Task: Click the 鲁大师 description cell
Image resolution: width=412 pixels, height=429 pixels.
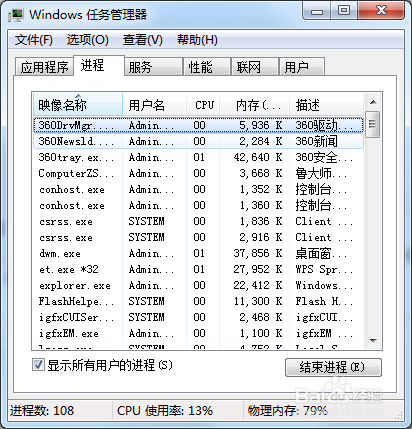Action: pos(321,173)
